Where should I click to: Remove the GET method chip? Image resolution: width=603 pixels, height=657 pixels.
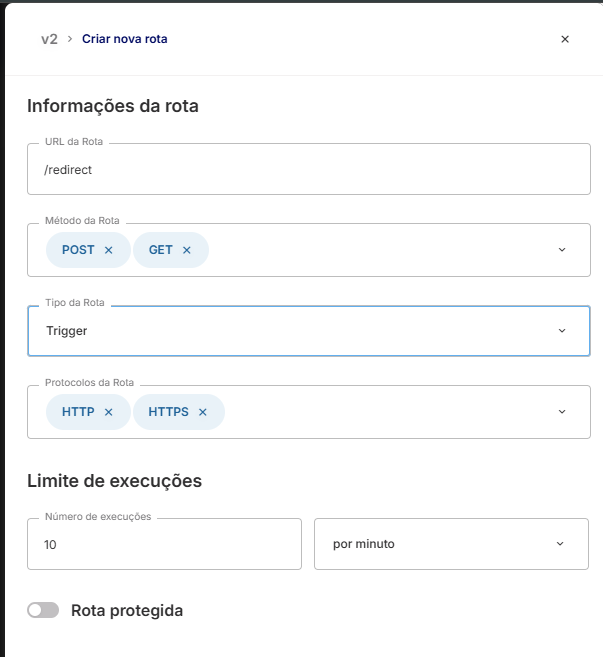point(187,250)
